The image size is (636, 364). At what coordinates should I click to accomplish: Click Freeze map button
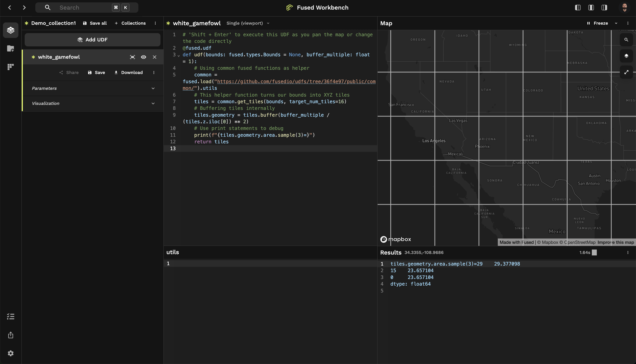pos(598,23)
